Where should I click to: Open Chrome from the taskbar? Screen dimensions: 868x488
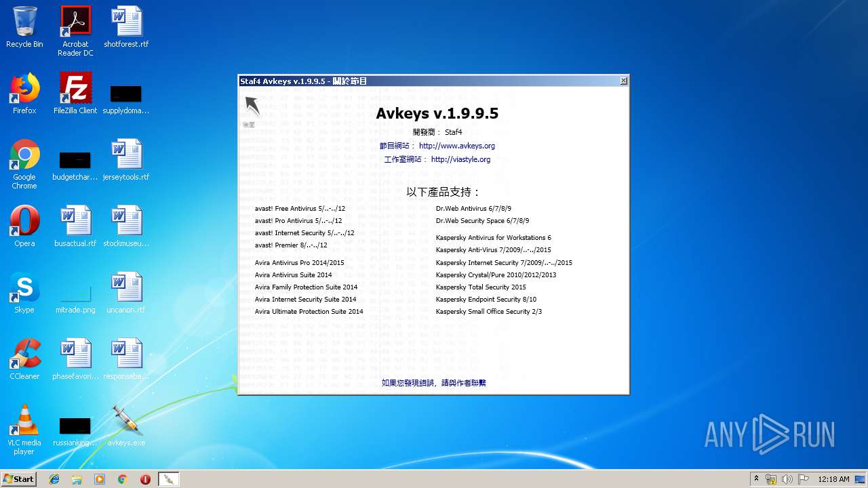(122, 479)
